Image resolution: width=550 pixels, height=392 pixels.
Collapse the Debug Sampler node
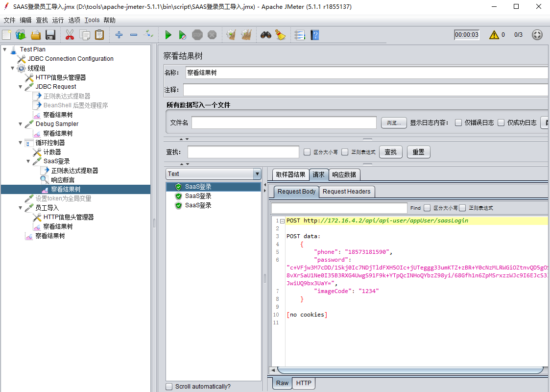pos(21,124)
